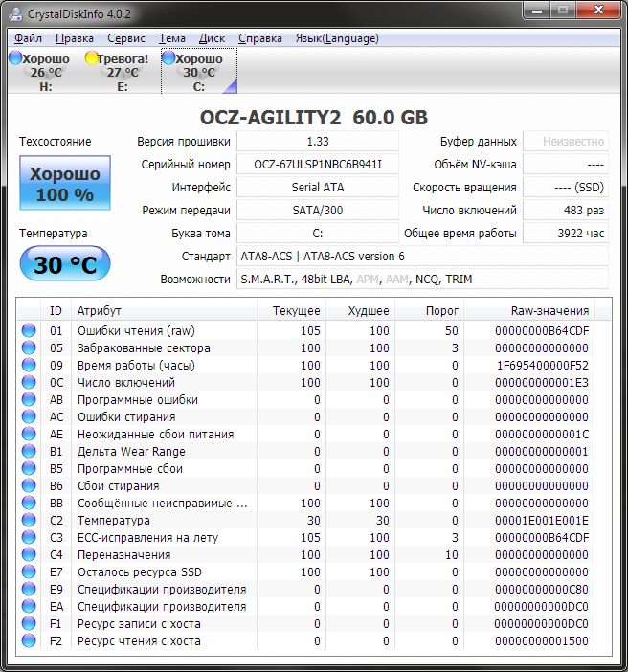
Task: Click the status icon next to Температура attribute
Action: 29,521
